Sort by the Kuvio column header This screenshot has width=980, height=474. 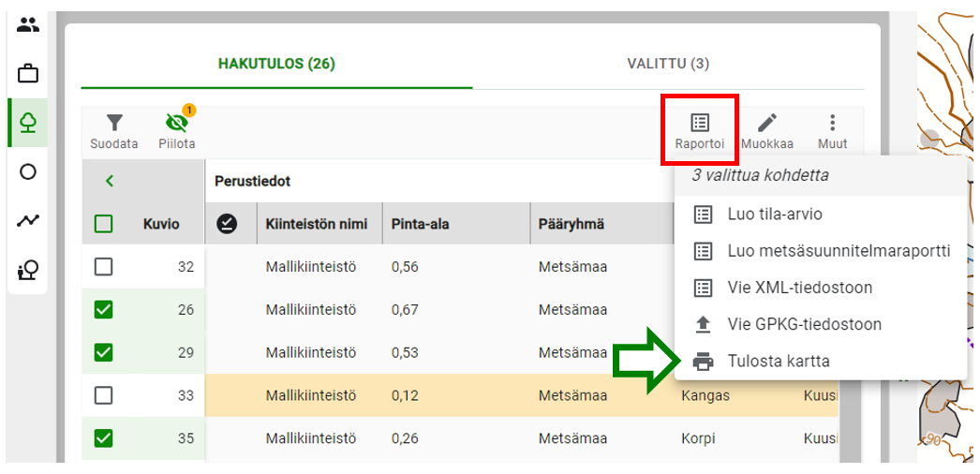[x=161, y=224]
